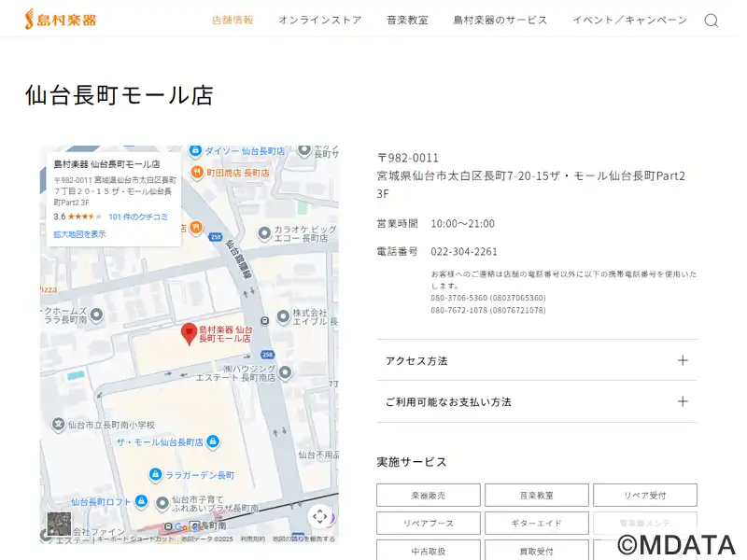Image resolution: width=747 pixels, height=560 pixels.
Task: Click the 利用規約 map terms link
Action: click(x=252, y=539)
